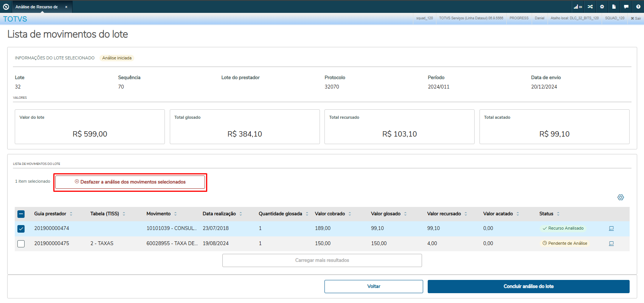The height and width of the screenshot is (303, 644).
Task: Sort by Valor cobrado column arrows
Action: coord(350,214)
